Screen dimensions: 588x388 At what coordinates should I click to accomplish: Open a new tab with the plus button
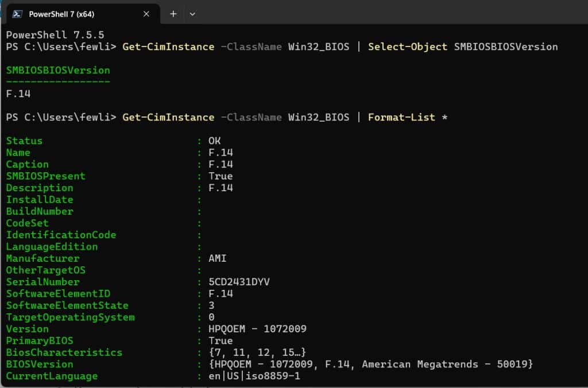(173, 14)
